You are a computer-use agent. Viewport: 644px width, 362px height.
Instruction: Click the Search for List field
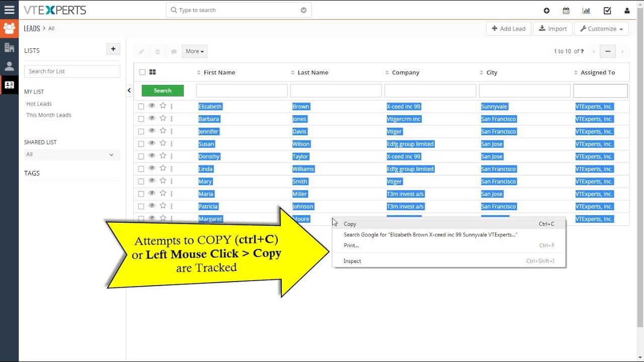tap(72, 71)
